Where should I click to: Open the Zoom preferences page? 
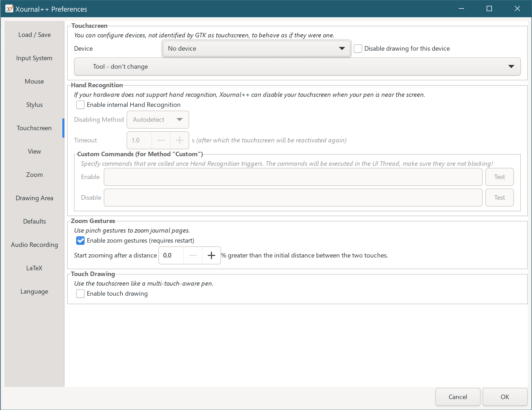(34, 175)
